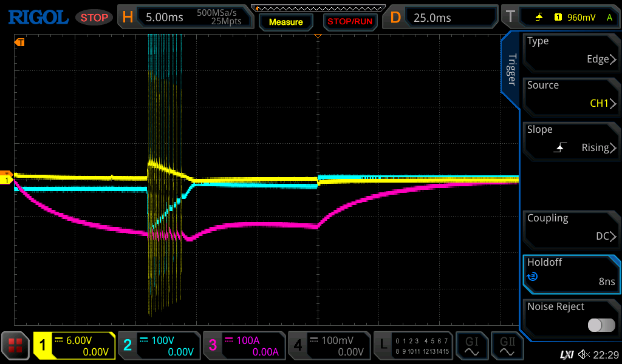Toggle channel 1 yellow 6.00V display
The image size is (622, 364).
(74, 346)
